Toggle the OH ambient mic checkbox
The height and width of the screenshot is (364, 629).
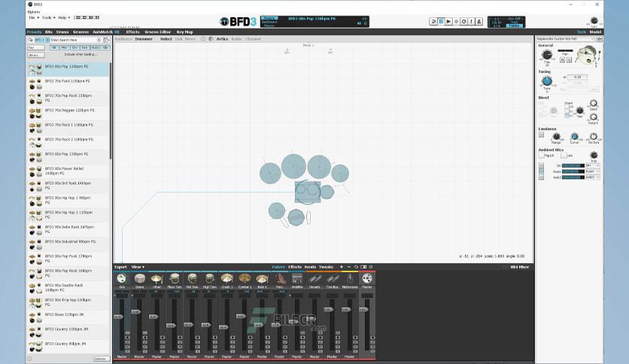541,165
